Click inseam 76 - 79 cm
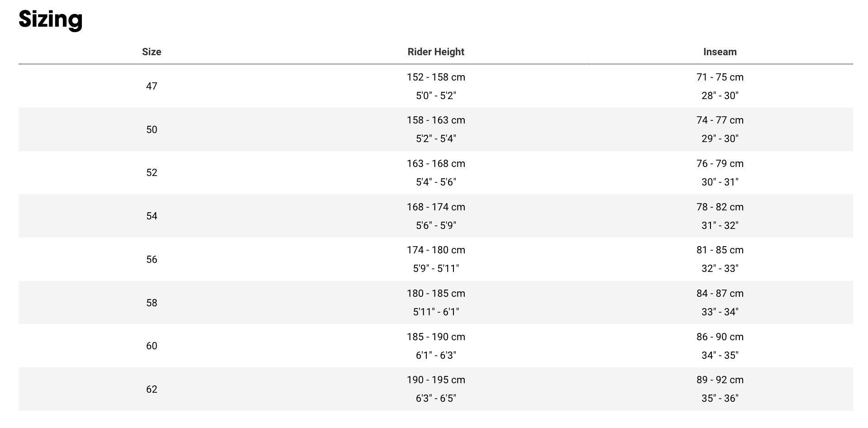This screenshot has width=868, height=428. point(720,164)
